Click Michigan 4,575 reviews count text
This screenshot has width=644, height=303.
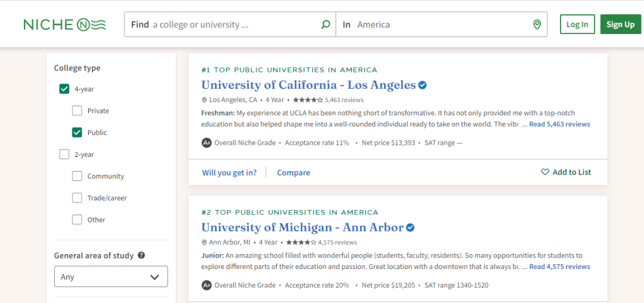pyautogui.click(x=338, y=242)
